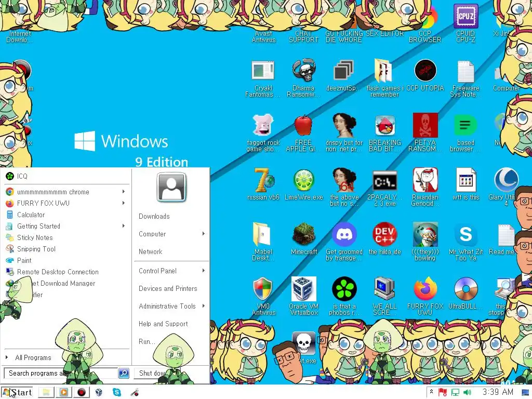This screenshot has width=532, height=399.
Task: Open the PETYA RANSOM red skull icon
Action: click(425, 125)
